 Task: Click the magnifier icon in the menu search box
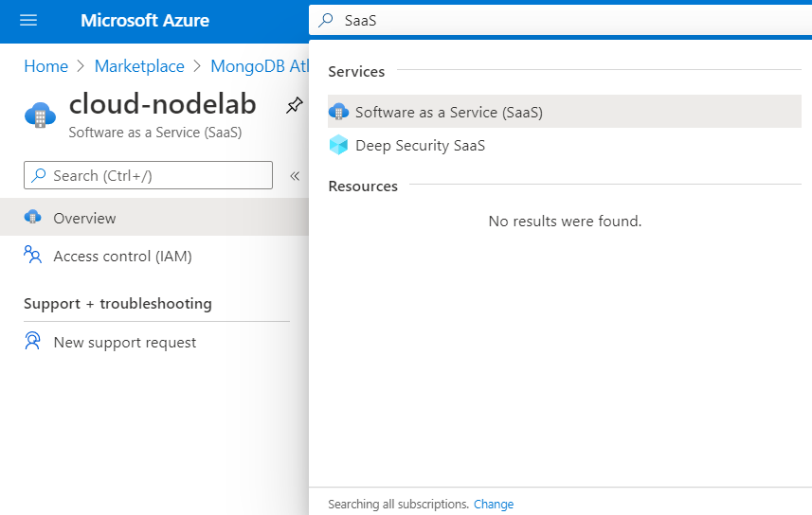coord(38,175)
